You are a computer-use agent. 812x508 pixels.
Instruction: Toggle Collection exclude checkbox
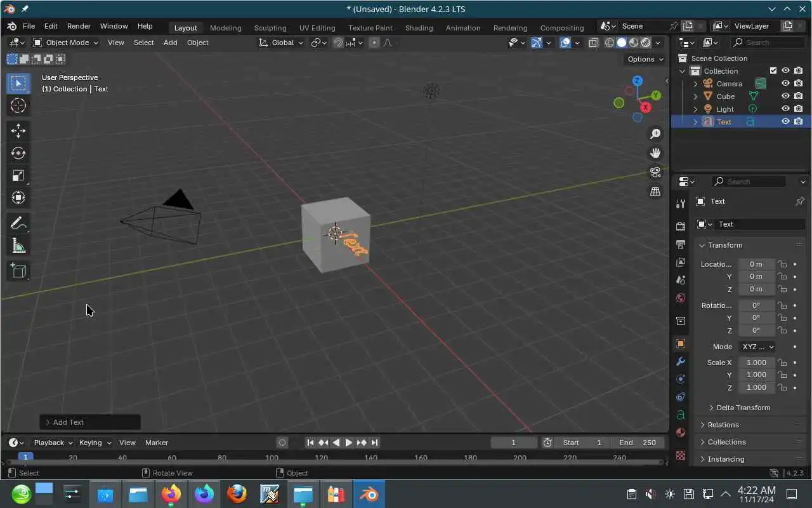tap(773, 70)
